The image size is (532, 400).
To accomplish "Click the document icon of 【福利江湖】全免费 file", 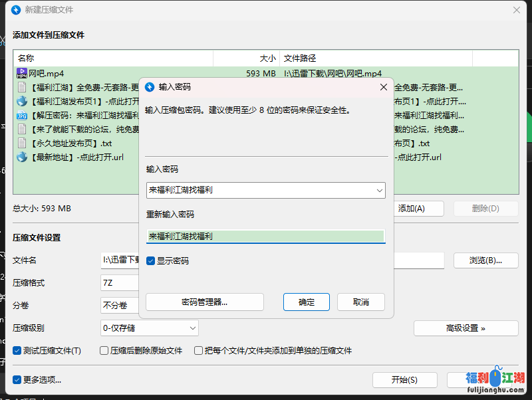I will click(x=21, y=88).
